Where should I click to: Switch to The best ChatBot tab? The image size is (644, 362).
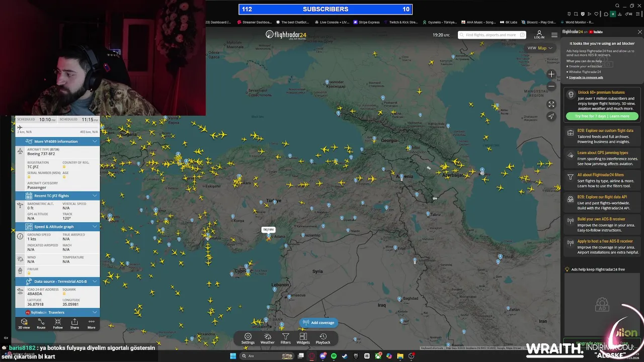292,22
